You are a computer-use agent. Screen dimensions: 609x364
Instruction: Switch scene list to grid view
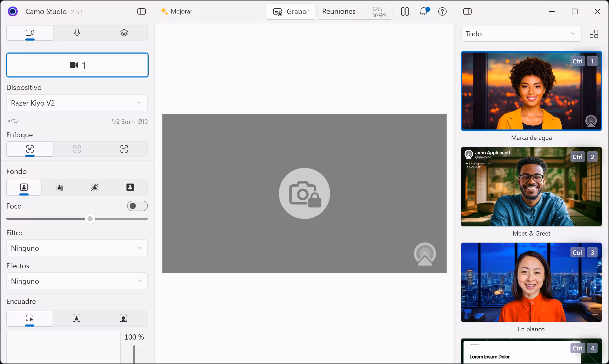[594, 34]
